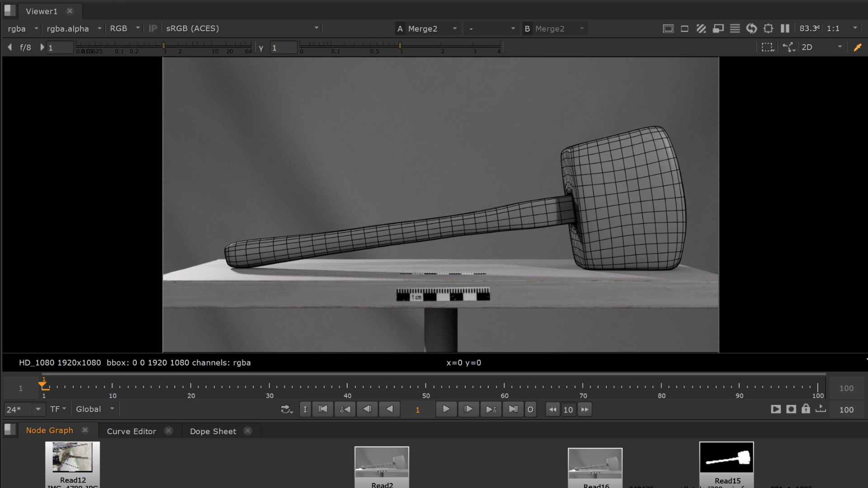This screenshot has height=488, width=868.
Task: Click the force refresh viewer icon
Action: coord(751,28)
